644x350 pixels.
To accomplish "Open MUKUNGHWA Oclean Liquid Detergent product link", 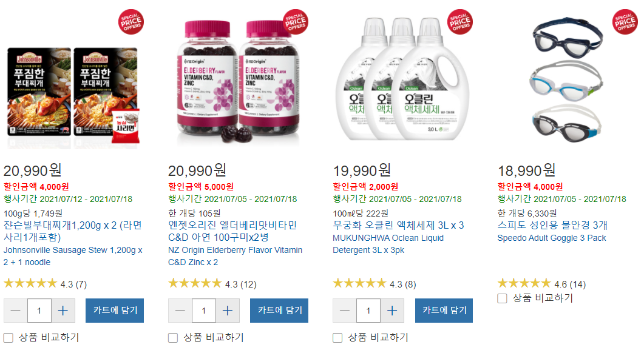I will coord(388,244).
